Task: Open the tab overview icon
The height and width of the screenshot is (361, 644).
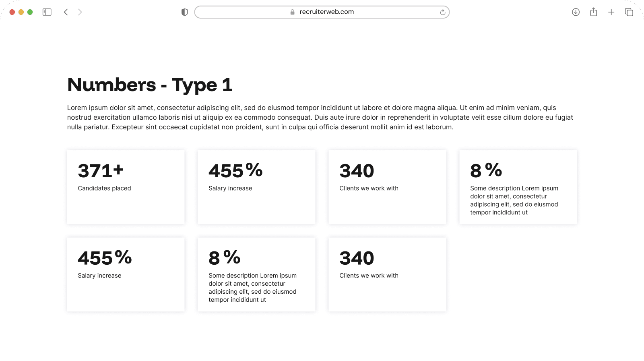Action: 629,12
